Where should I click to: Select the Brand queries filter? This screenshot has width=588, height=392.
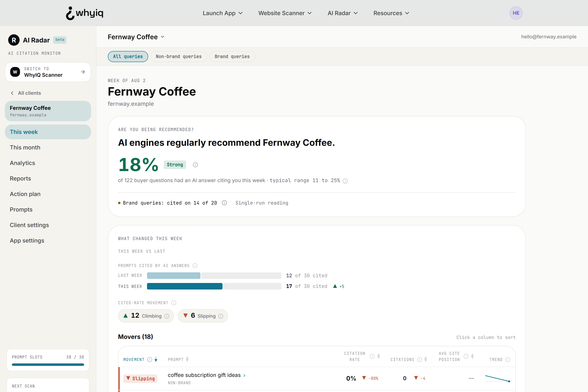coord(232,57)
